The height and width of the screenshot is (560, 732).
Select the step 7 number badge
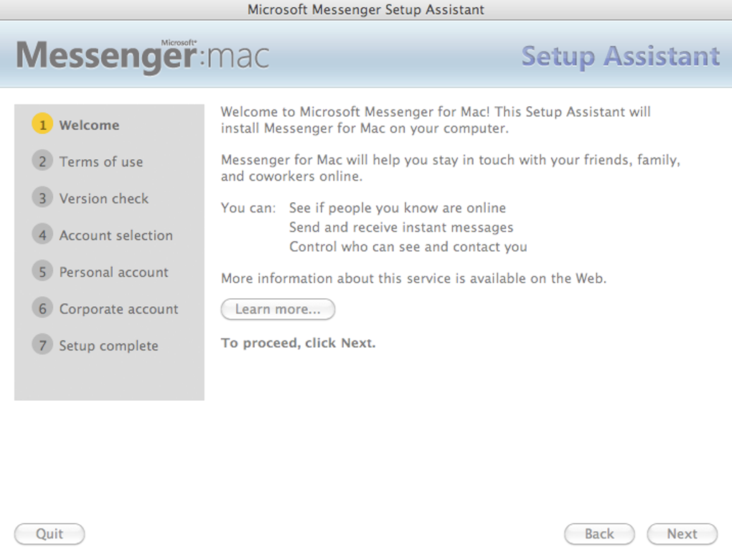point(42,346)
